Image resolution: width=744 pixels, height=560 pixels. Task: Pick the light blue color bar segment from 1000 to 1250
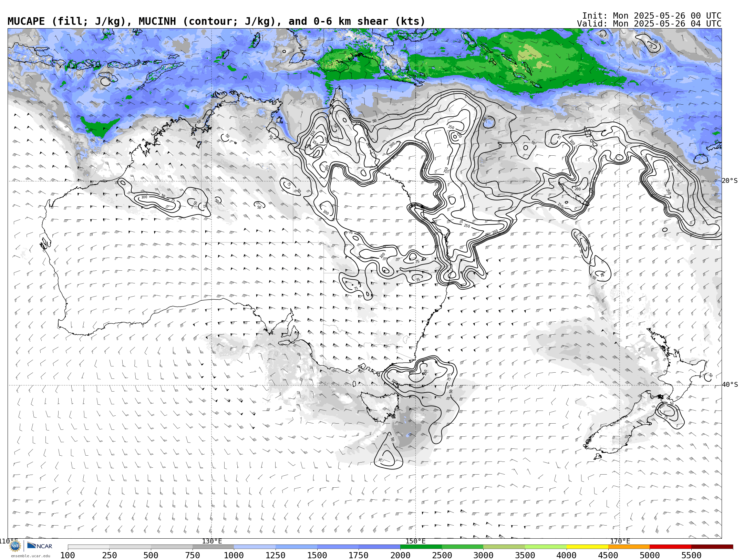[x=255, y=547]
